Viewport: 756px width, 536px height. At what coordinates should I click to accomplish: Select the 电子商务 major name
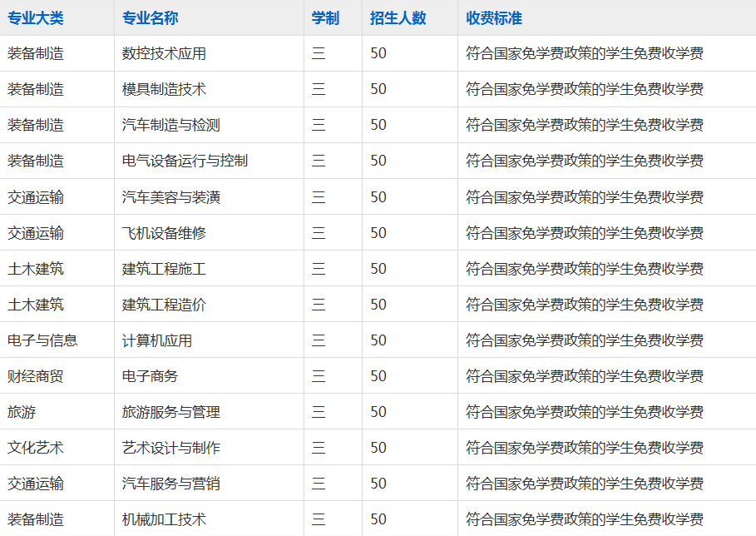[x=150, y=376]
